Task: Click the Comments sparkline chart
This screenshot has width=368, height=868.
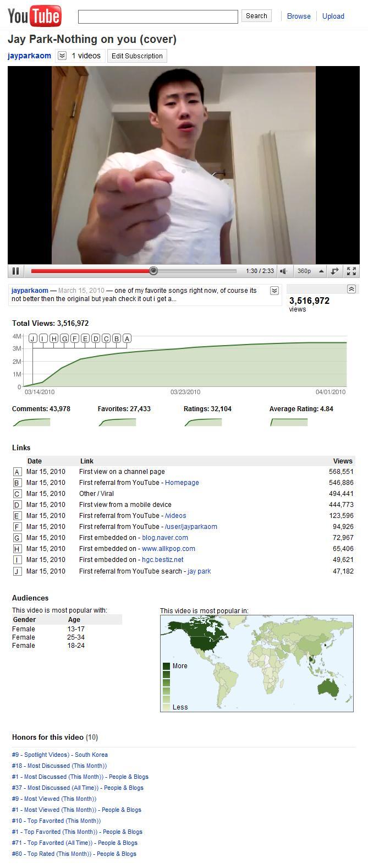Action: coord(31,422)
